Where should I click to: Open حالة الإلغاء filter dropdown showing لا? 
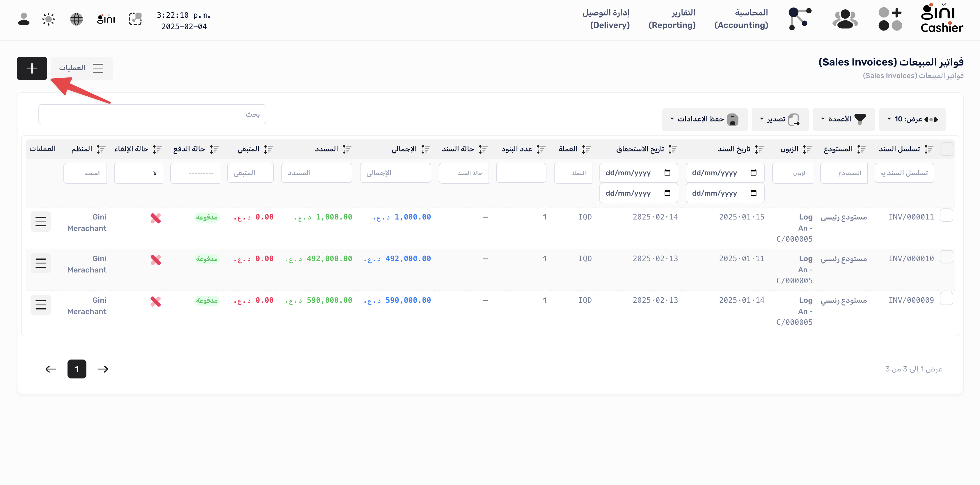coord(139,173)
